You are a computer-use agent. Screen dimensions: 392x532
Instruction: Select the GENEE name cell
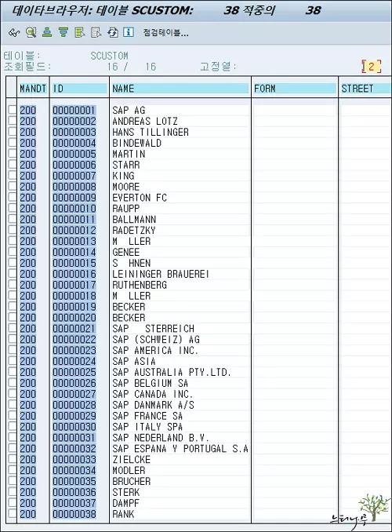point(126,252)
